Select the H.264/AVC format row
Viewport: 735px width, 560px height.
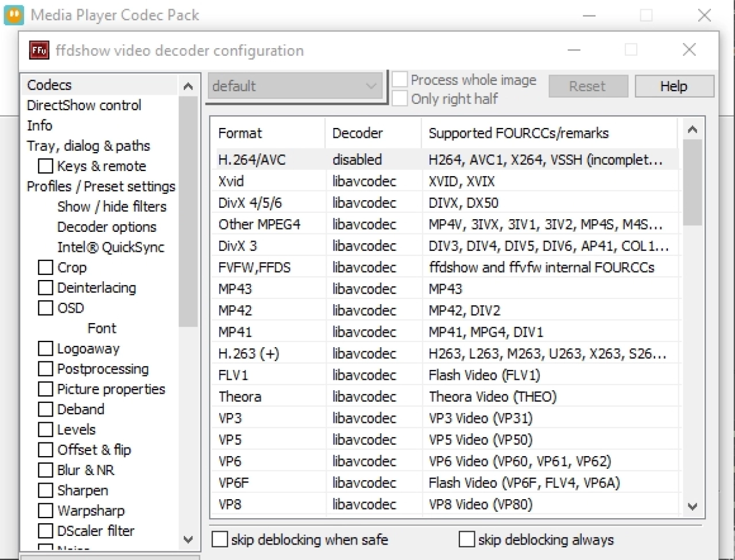444,160
